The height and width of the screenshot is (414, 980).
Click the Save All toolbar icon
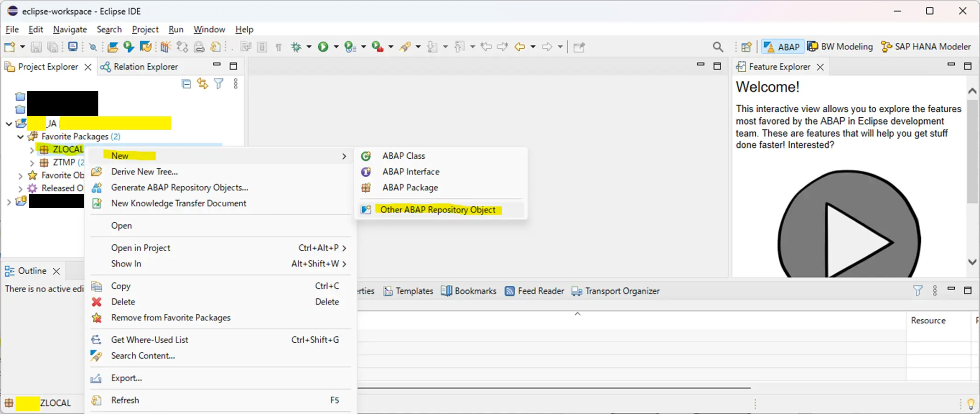(x=53, y=47)
